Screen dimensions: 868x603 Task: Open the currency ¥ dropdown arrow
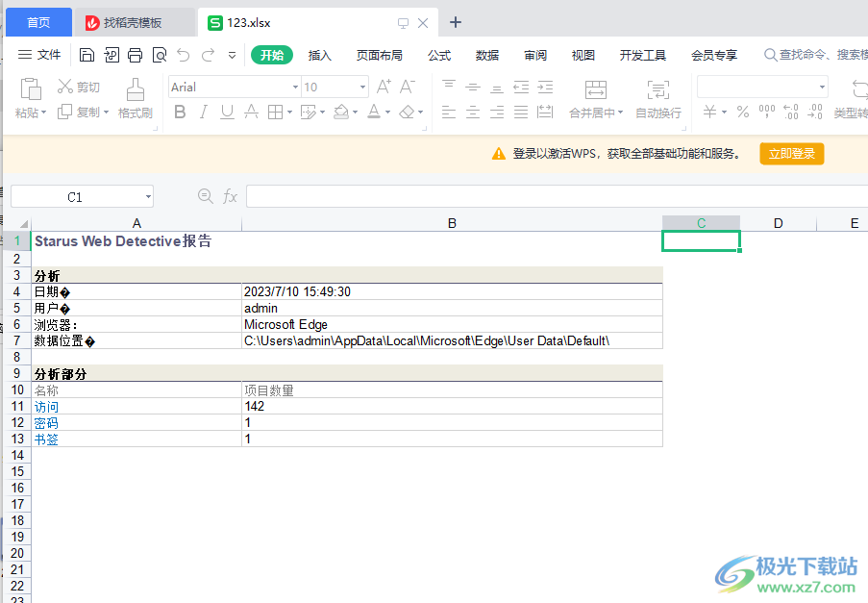point(724,113)
